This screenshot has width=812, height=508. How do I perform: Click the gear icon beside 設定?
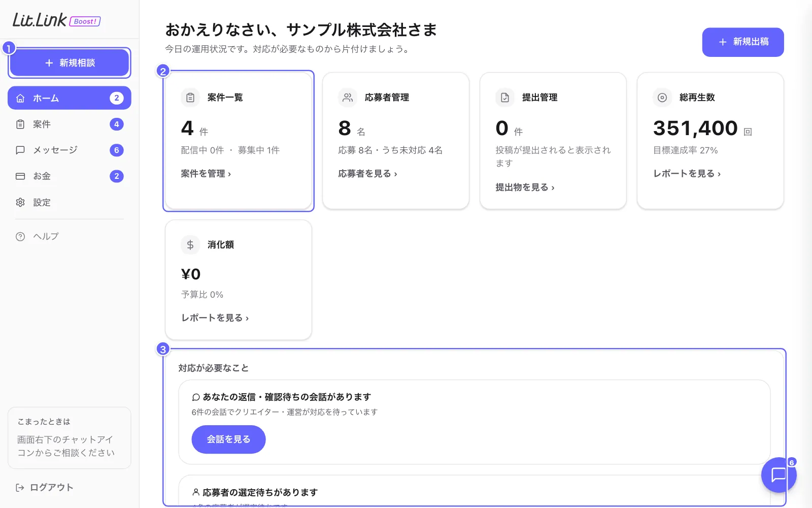point(20,202)
